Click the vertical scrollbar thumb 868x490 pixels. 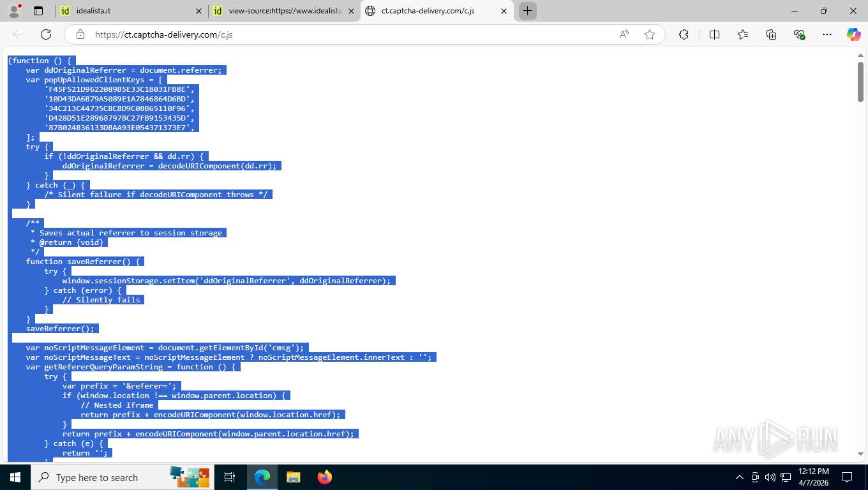pyautogui.click(x=860, y=81)
